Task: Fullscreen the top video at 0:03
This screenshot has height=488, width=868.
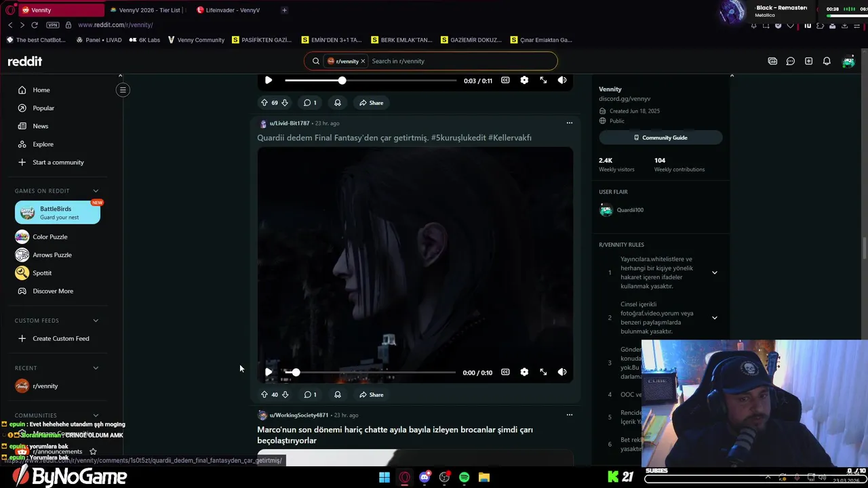Action: point(543,80)
